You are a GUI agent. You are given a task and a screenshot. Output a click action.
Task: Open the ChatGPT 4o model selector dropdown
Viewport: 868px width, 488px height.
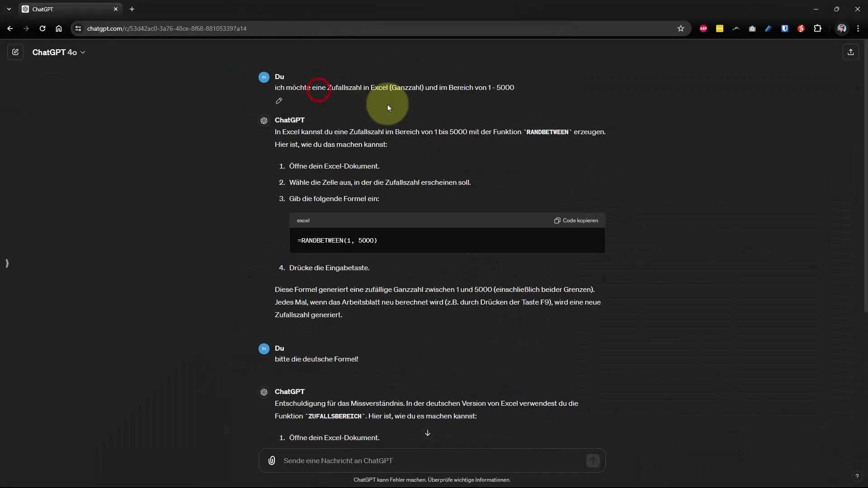point(59,52)
